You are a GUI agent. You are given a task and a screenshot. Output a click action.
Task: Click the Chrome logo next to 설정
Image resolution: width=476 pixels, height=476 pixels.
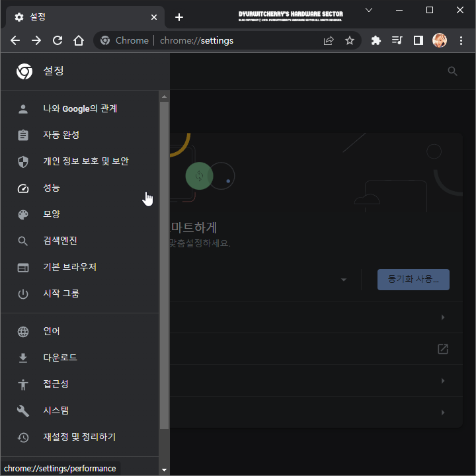(x=24, y=71)
